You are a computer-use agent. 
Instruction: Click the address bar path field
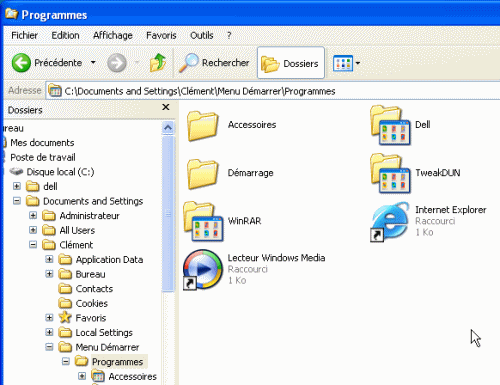point(273,91)
